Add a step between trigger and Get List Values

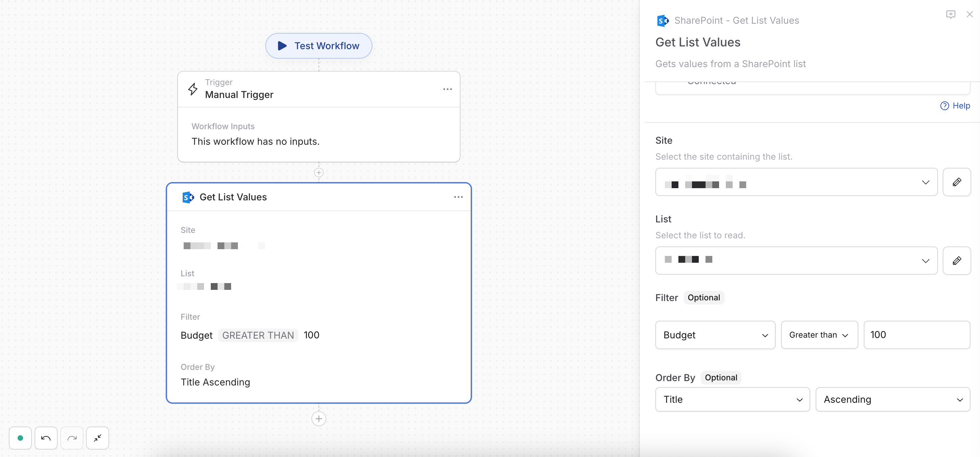click(x=319, y=172)
